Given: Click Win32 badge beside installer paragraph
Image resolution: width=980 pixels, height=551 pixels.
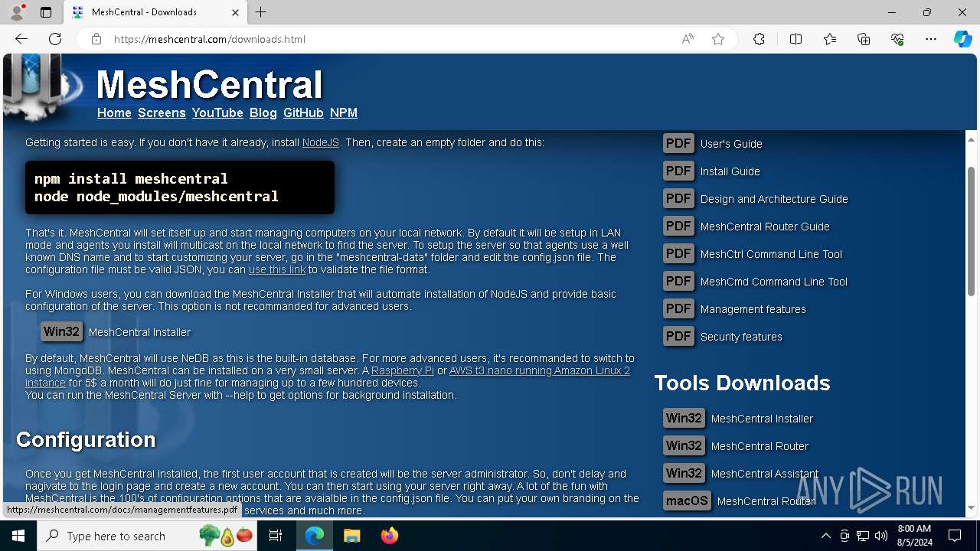Looking at the screenshot, I should pos(61,331).
